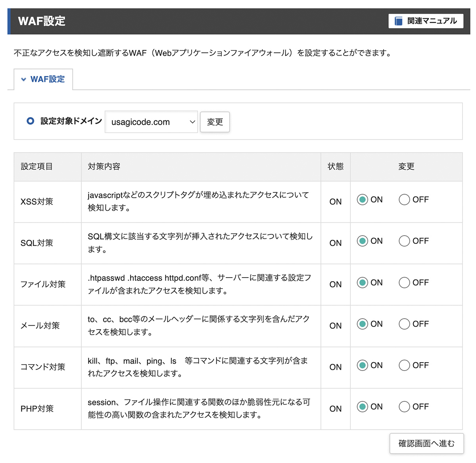Select ON radio for コマンド対策
The image size is (476, 463).
[x=362, y=365]
